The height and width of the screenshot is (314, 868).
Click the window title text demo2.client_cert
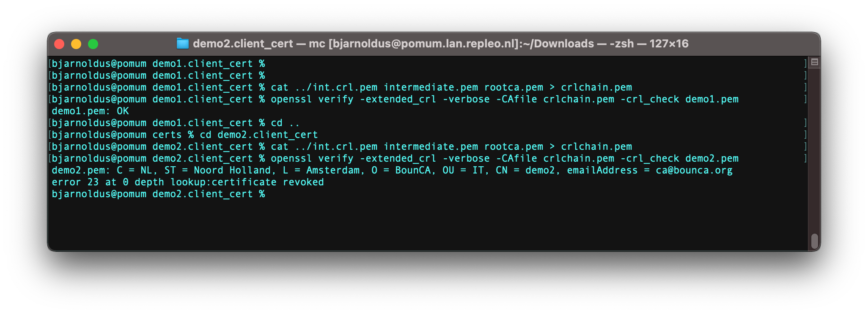(243, 44)
